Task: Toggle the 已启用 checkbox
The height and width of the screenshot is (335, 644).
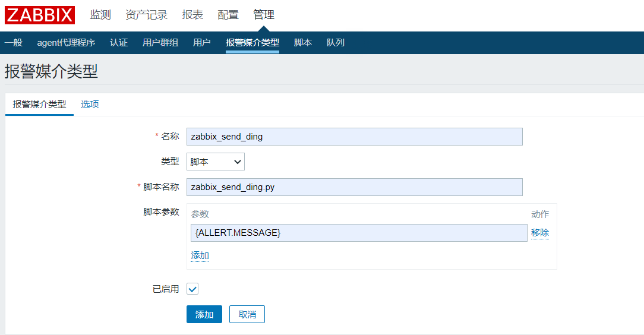Action: click(192, 289)
